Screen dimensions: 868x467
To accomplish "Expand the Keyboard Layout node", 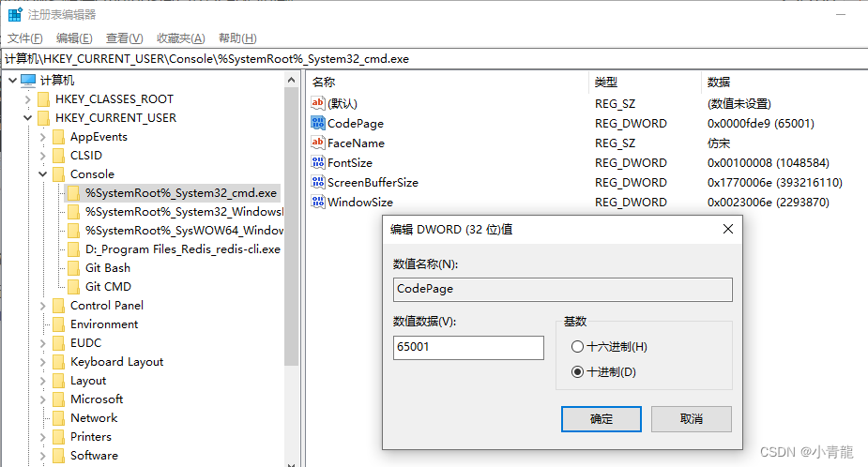I will click(x=42, y=362).
